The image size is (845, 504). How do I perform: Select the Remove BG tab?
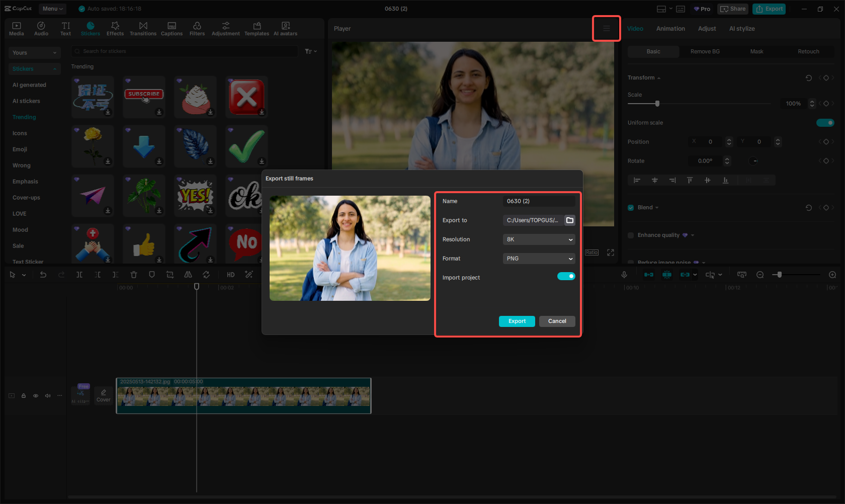(x=705, y=51)
